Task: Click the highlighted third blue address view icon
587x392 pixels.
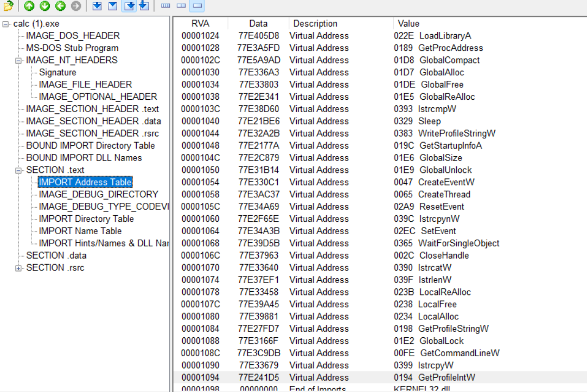Action: click(129, 5)
